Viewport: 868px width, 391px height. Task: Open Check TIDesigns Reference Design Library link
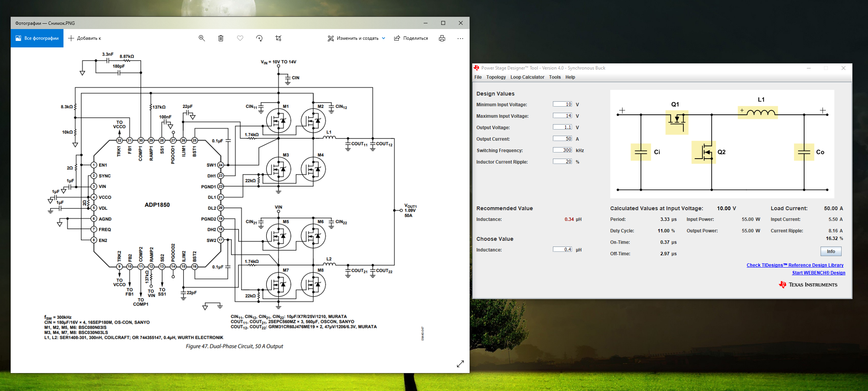click(795, 265)
